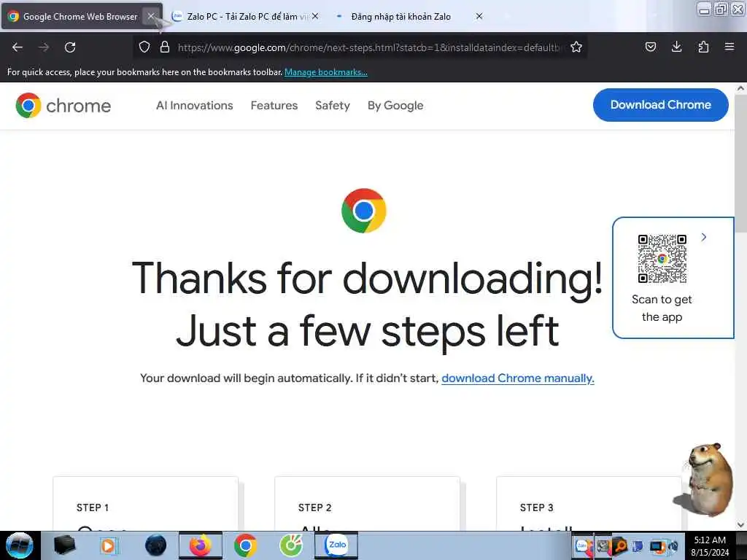The width and height of the screenshot is (747, 560).
Task: Open the Firefox application menu
Action: [x=729, y=47]
